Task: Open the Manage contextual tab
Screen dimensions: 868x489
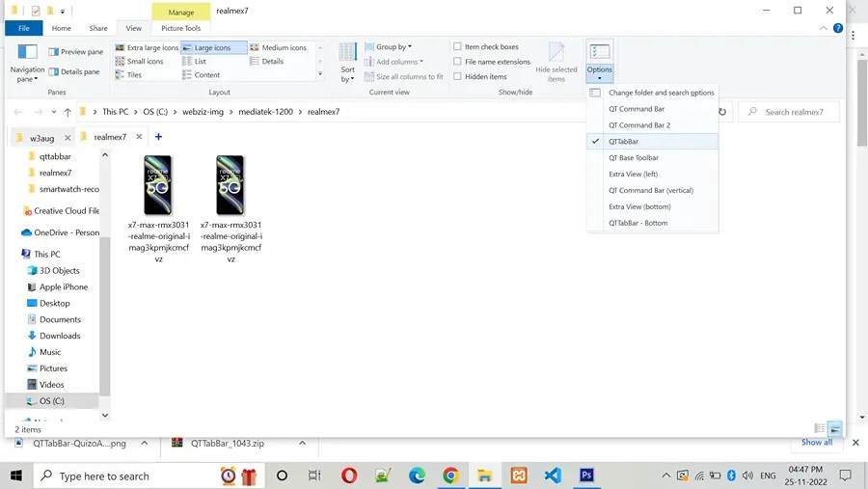Action: point(181,12)
